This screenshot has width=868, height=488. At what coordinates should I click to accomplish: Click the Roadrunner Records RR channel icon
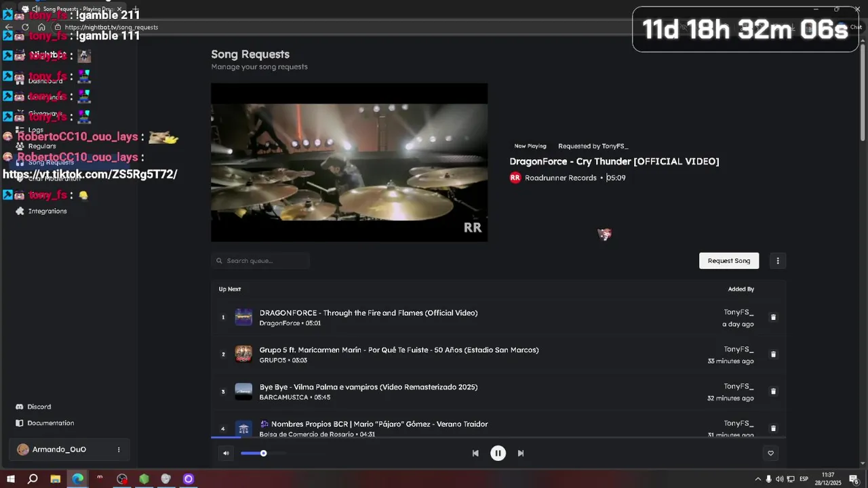515,178
